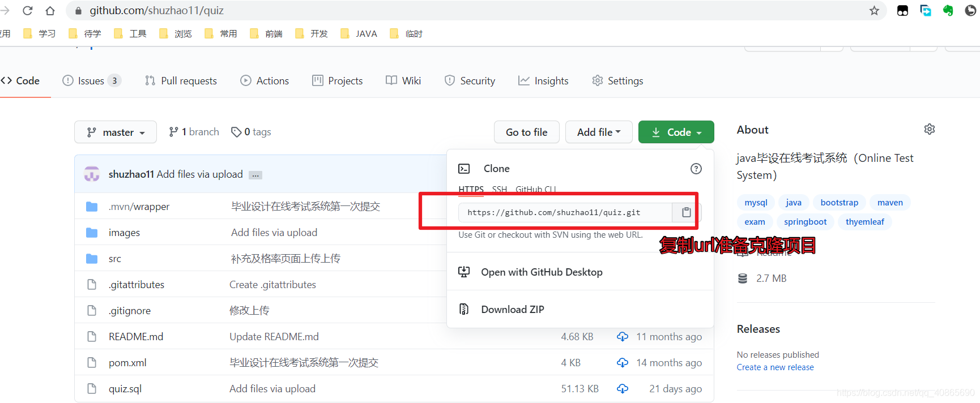Open the .gitattributes file
980x403 pixels.
[x=137, y=285]
